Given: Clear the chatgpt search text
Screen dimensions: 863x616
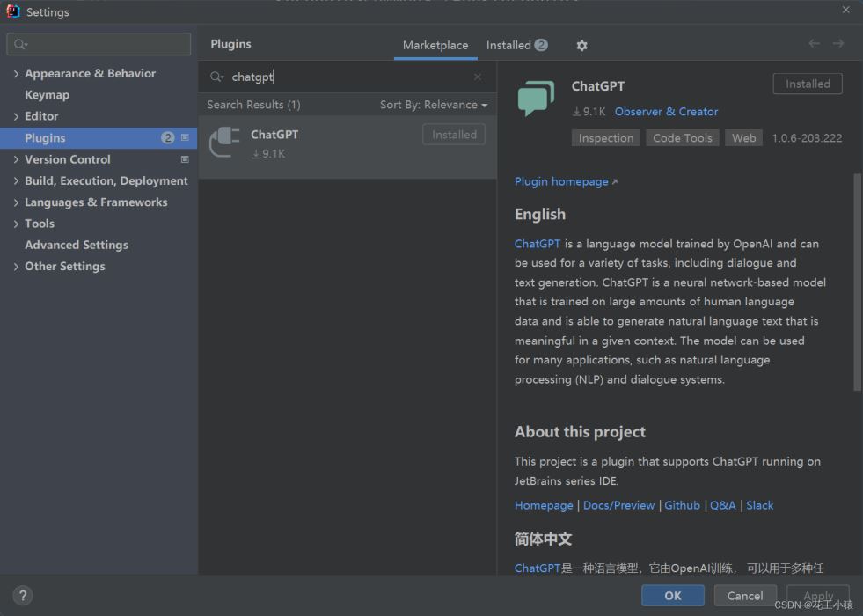Looking at the screenshot, I should click(478, 77).
